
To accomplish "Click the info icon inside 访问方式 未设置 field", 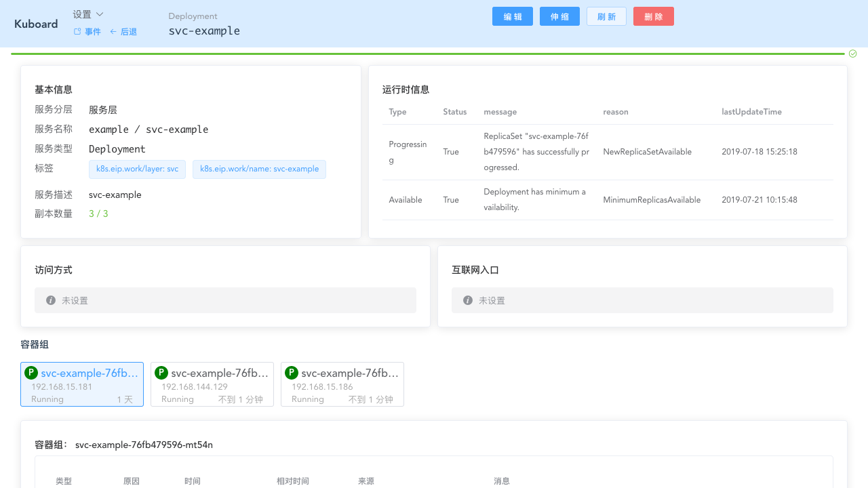I will [x=51, y=300].
